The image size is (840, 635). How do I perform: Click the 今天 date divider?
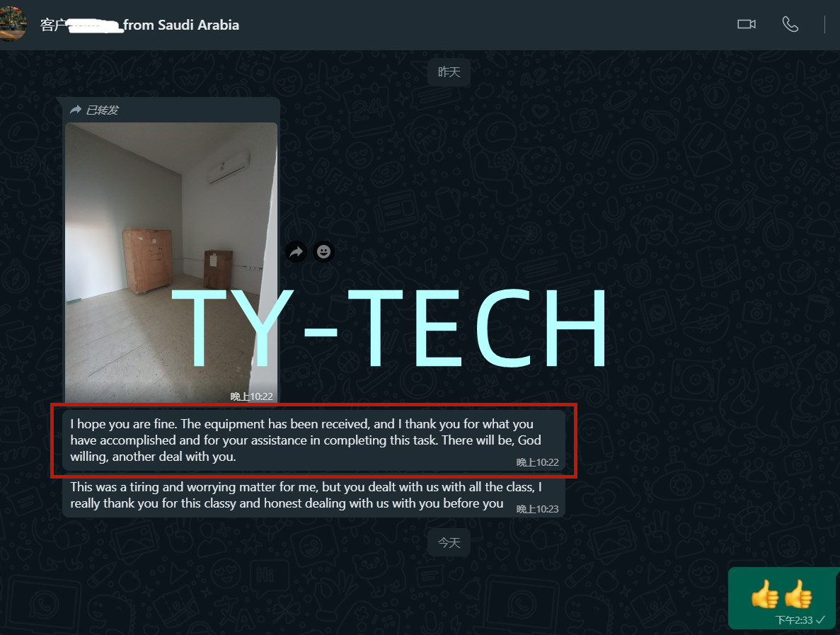pyautogui.click(x=449, y=542)
